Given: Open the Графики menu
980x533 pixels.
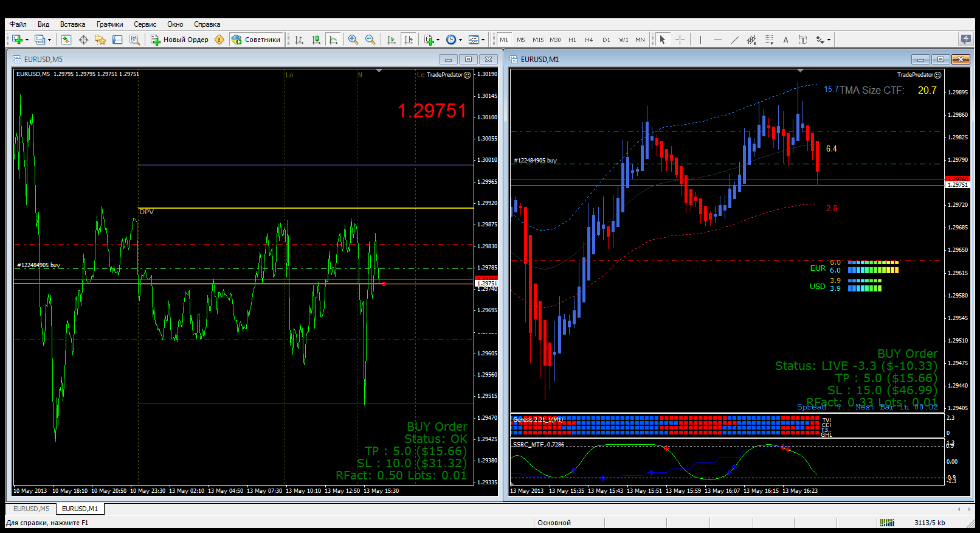Looking at the screenshot, I should coord(109,24).
